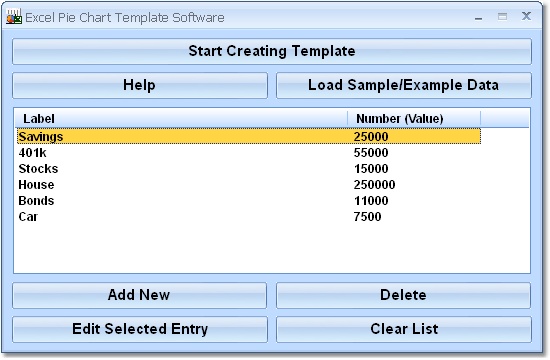Select the Savings row label

click(41, 136)
